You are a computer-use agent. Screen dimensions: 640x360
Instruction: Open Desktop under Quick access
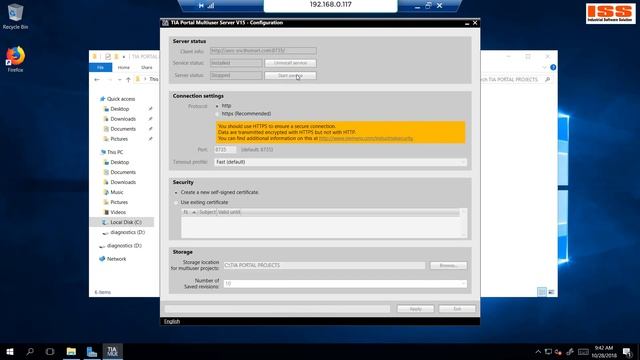pos(120,109)
